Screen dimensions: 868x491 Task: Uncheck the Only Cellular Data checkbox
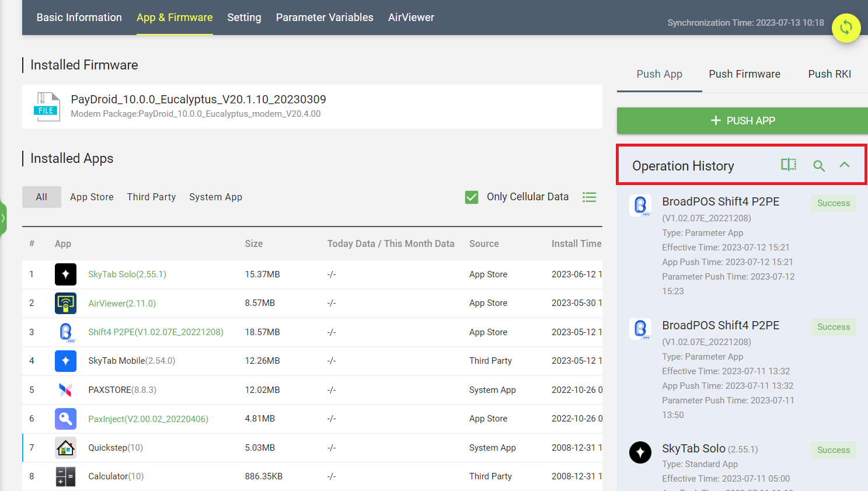(x=472, y=197)
